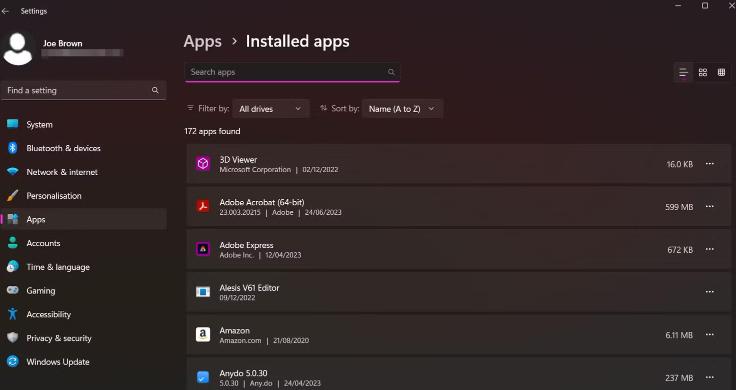This screenshot has height=390, width=736.
Task: Open more options for Alesis V61 Editor
Action: coord(710,292)
